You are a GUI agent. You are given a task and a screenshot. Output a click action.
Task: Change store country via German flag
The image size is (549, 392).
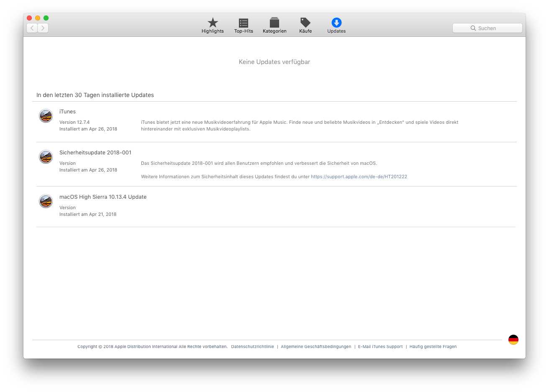(513, 340)
